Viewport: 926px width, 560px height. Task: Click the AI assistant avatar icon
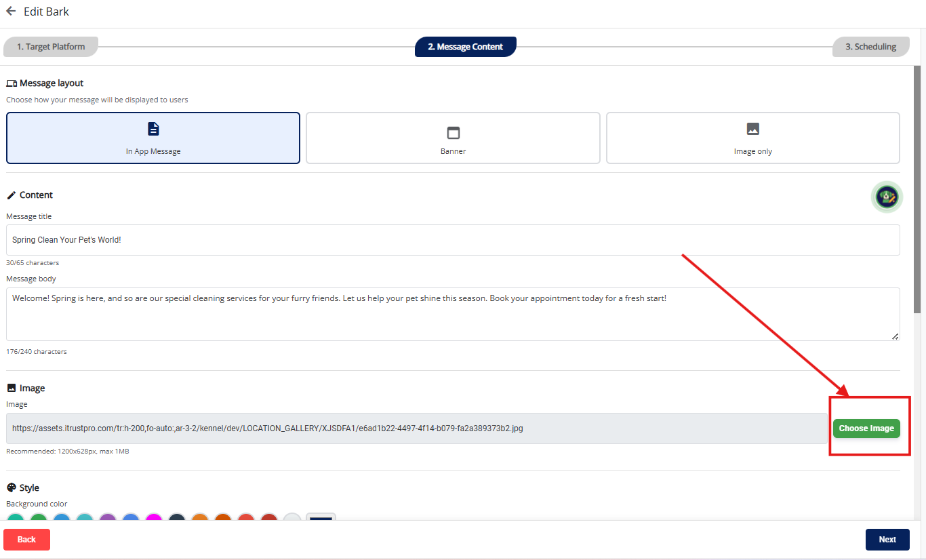(x=886, y=197)
